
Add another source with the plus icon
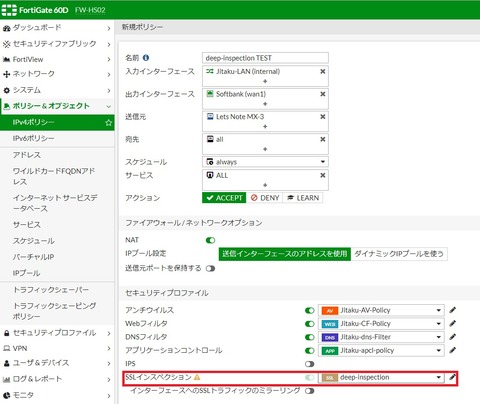pyautogui.click(x=265, y=127)
